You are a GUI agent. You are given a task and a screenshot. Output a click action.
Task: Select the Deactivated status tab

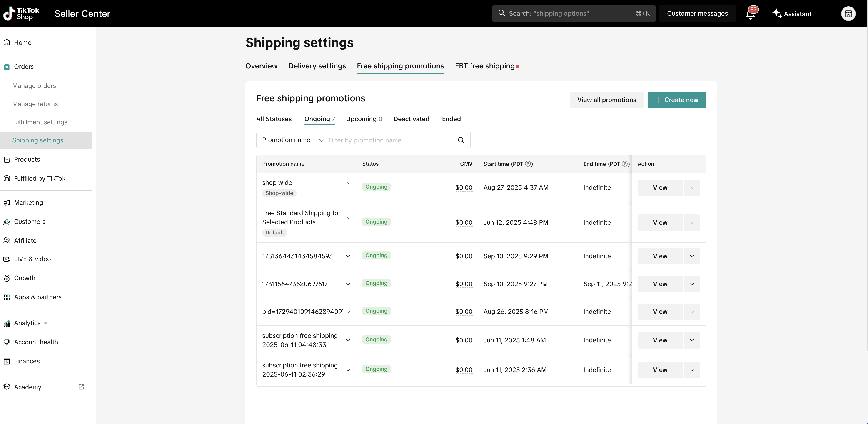(411, 119)
